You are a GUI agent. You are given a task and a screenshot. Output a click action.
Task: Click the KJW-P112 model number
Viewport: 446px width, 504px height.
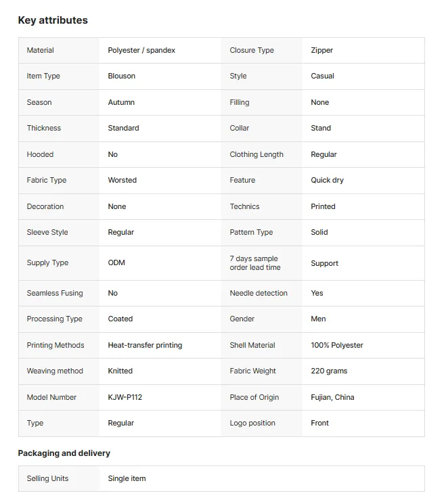pos(125,398)
